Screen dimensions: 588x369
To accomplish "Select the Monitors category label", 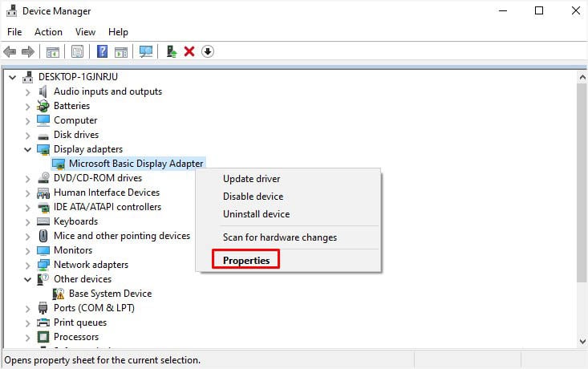I will click(x=73, y=250).
